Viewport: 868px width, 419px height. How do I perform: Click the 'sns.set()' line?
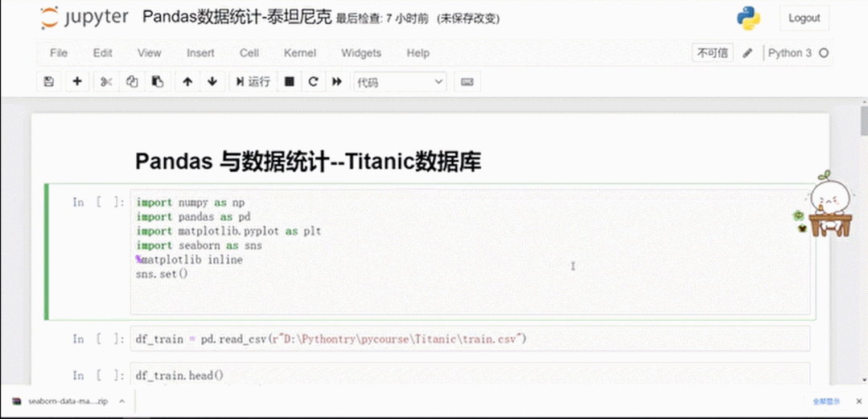click(x=162, y=274)
